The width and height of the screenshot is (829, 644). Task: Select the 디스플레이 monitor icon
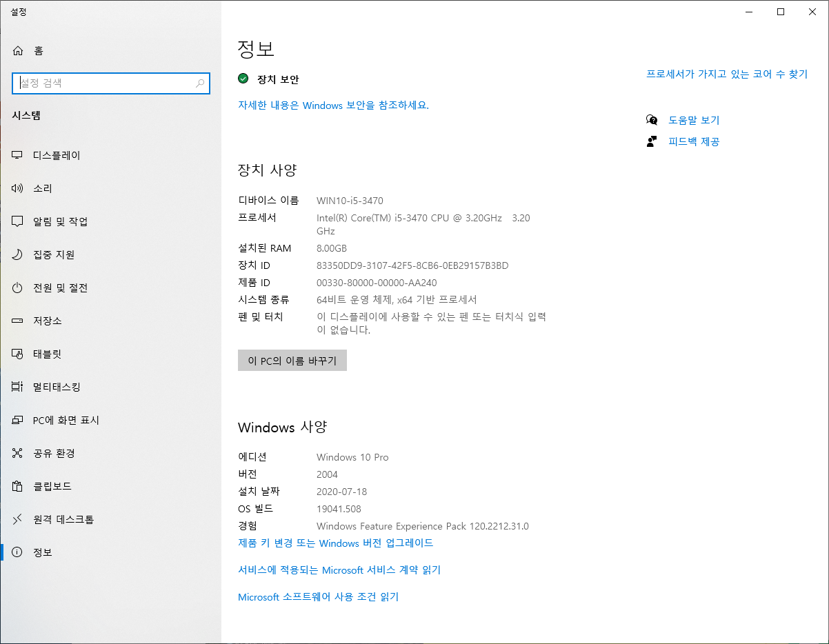coord(18,155)
